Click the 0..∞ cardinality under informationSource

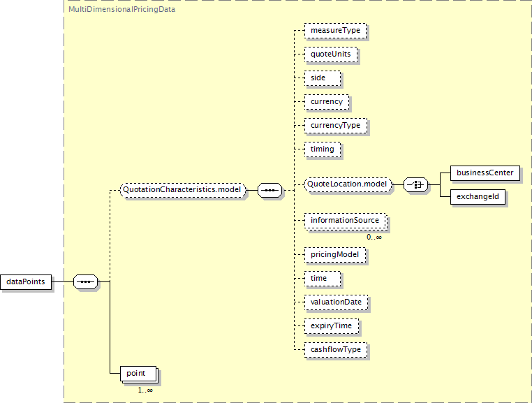tap(374, 237)
